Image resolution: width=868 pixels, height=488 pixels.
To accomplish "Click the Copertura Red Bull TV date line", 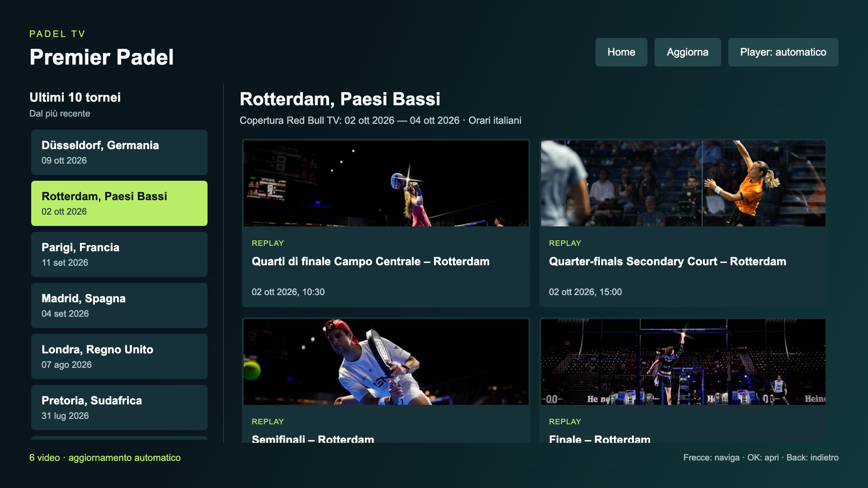I will pyautogui.click(x=380, y=121).
